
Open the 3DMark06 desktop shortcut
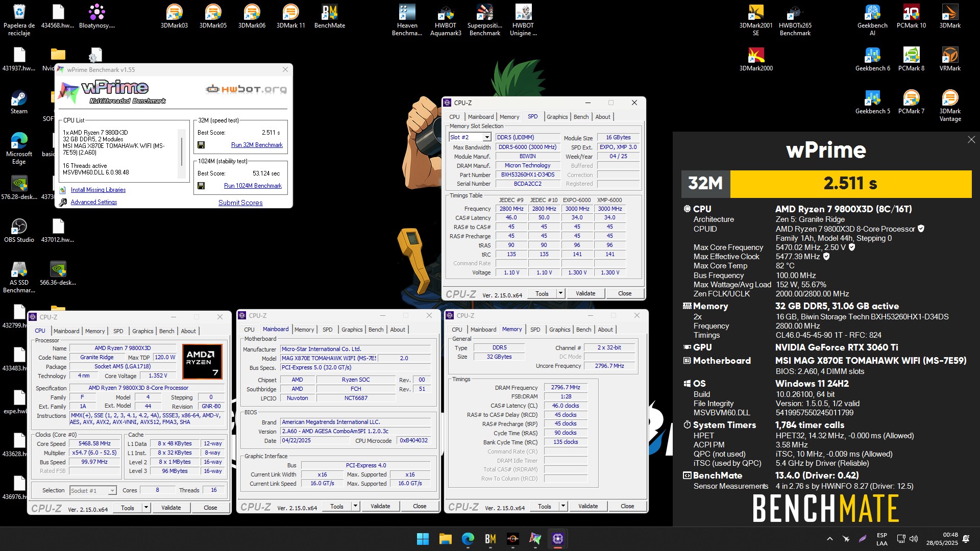pyautogui.click(x=252, y=16)
